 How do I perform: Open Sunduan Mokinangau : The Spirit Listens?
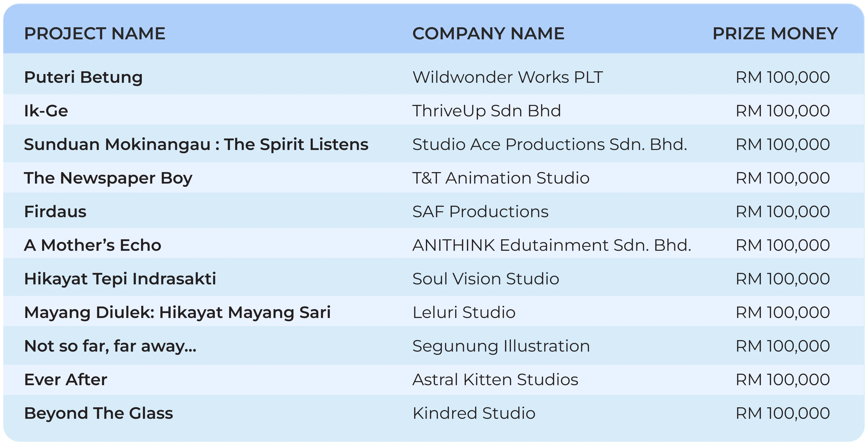point(196,145)
